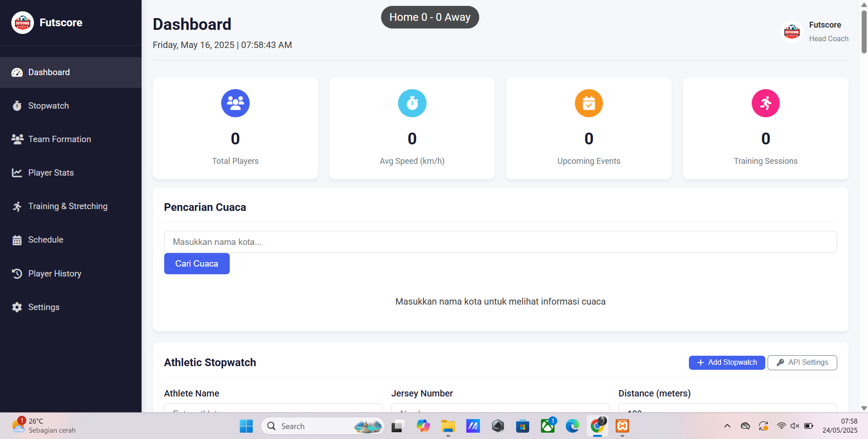Image resolution: width=868 pixels, height=439 pixels.
Task: Open Microsoft Store from taskbar
Action: 522,426
